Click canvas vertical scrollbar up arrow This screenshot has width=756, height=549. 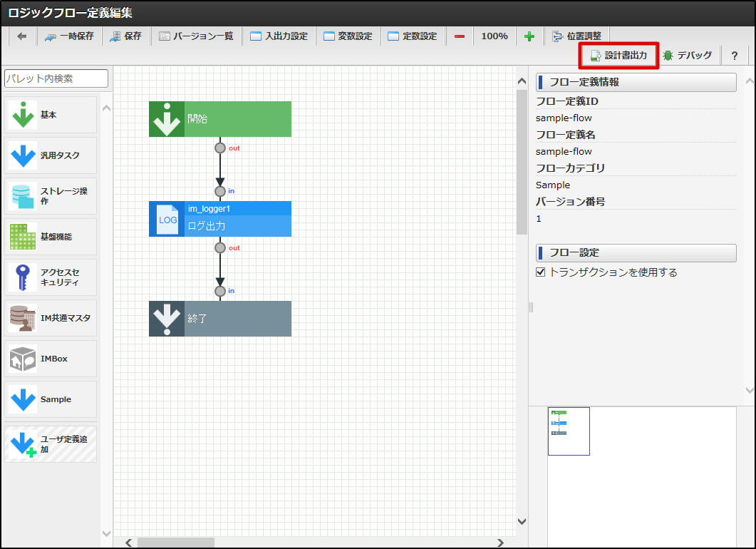pos(522,81)
